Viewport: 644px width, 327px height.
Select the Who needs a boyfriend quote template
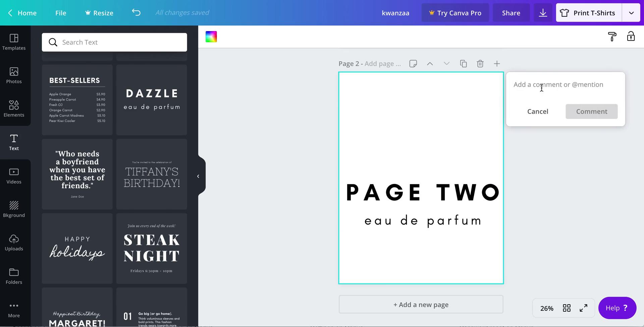(77, 174)
